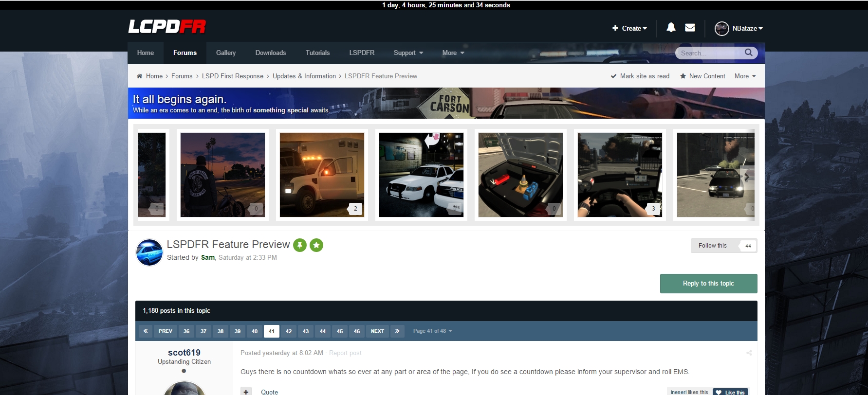Click the scot619 user avatar photo
Viewport: 868px width, 395px height.
coord(184,388)
